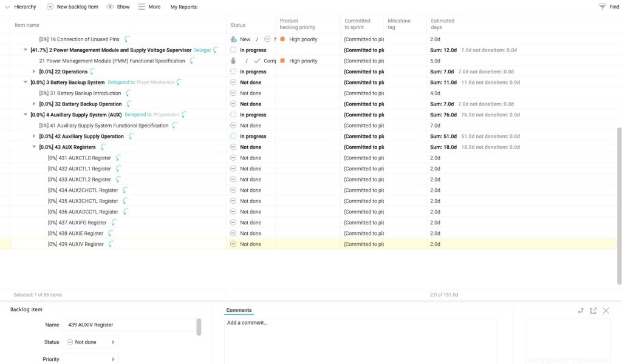Click the swap panel position arrows icon
The width and height of the screenshot is (622, 364).
coord(581,311)
